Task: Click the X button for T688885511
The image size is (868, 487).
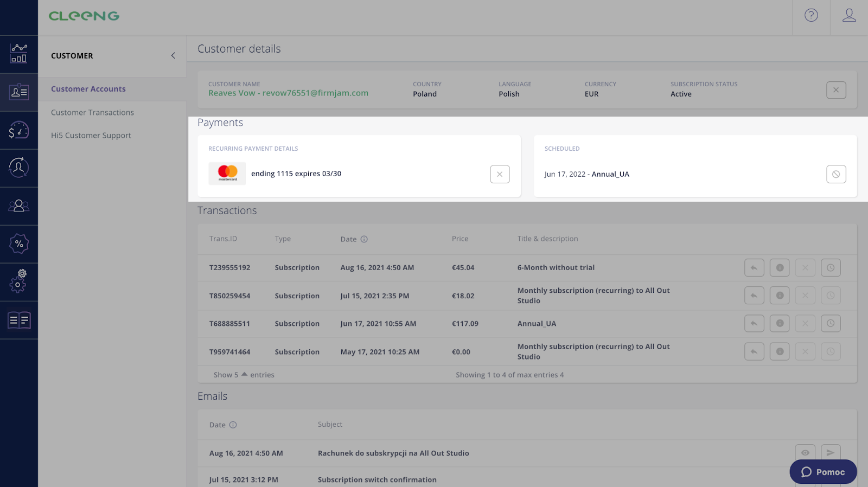Action: (805, 323)
